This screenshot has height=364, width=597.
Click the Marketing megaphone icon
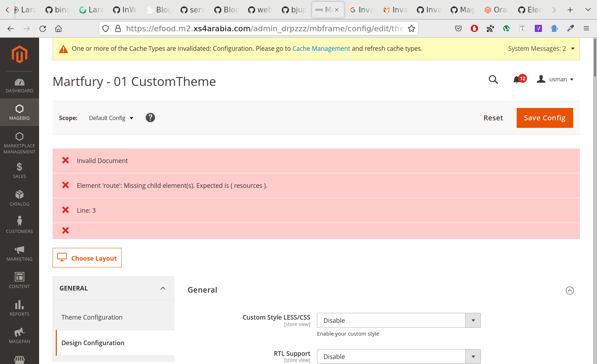(x=20, y=252)
